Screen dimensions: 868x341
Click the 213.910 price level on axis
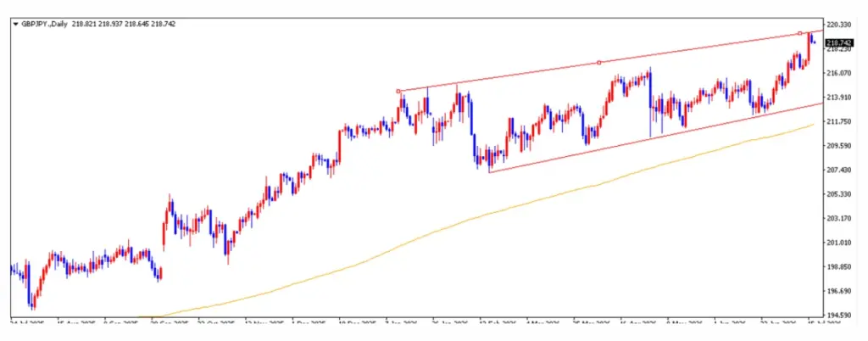838,98
